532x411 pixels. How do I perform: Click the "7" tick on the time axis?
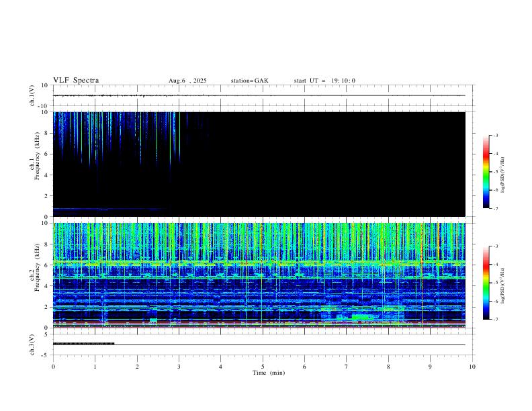pos(347,367)
